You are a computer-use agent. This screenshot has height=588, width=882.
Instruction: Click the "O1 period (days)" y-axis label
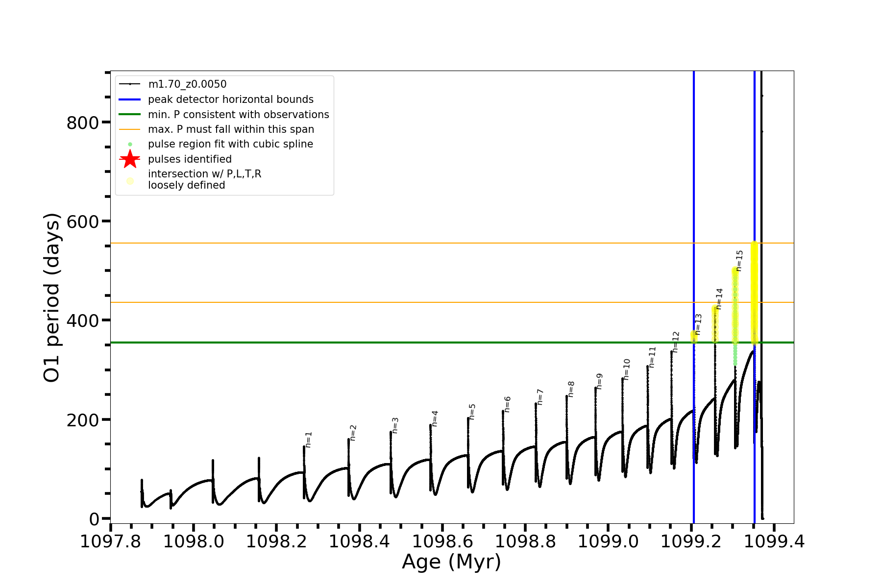(52, 297)
